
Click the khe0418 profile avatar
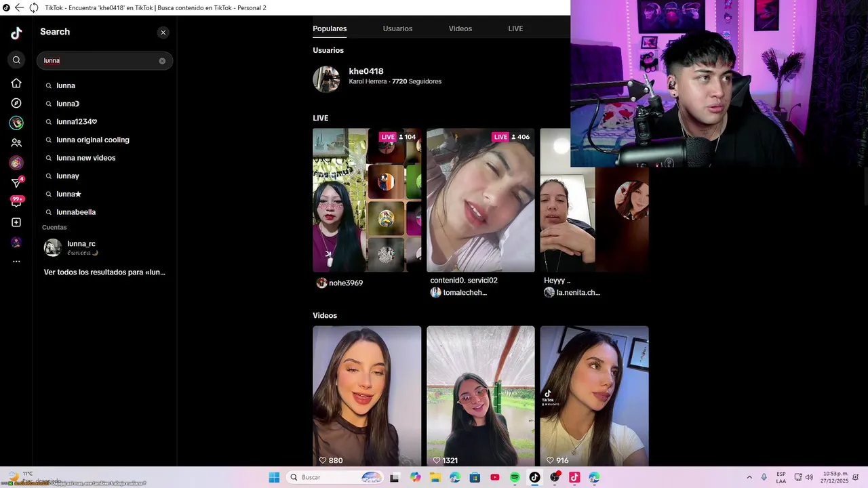[326, 79]
